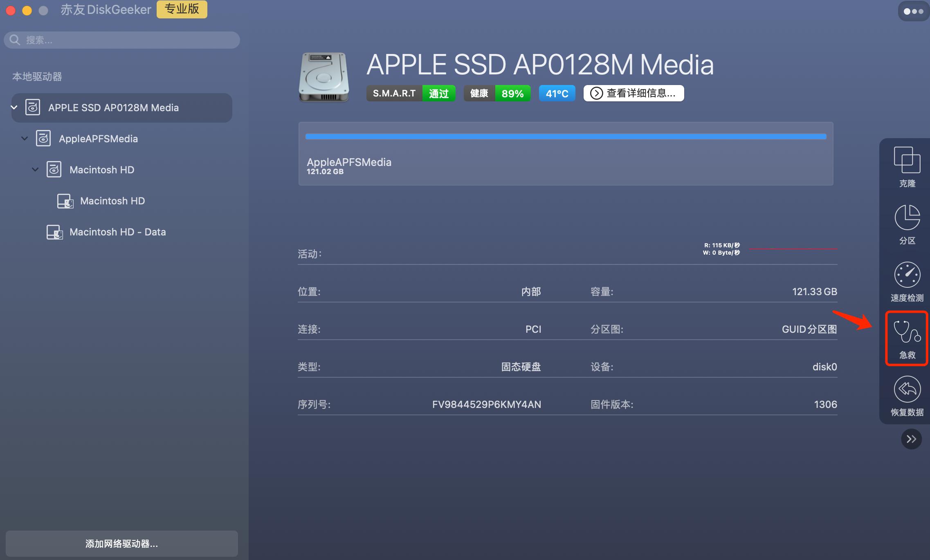Click the leaf Macintosh HD volume icon
This screenshot has width=930, height=560.
pyautogui.click(x=65, y=201)
